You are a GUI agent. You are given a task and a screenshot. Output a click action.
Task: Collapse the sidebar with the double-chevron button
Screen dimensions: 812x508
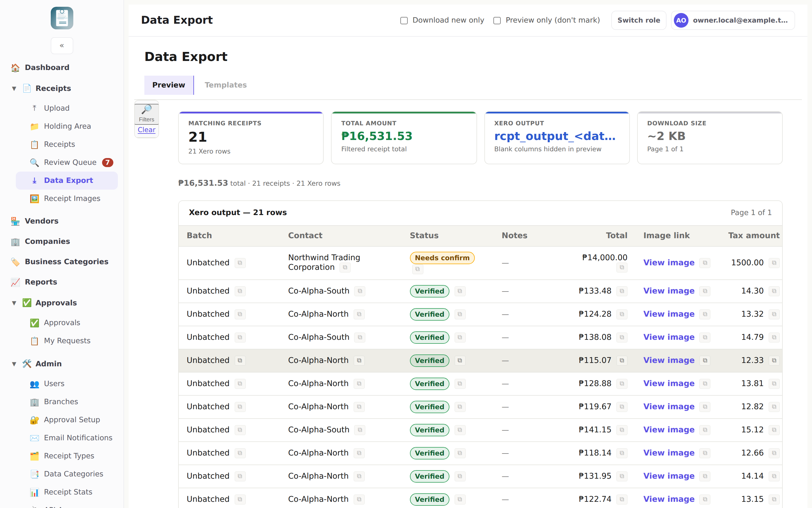click(62, 45)
